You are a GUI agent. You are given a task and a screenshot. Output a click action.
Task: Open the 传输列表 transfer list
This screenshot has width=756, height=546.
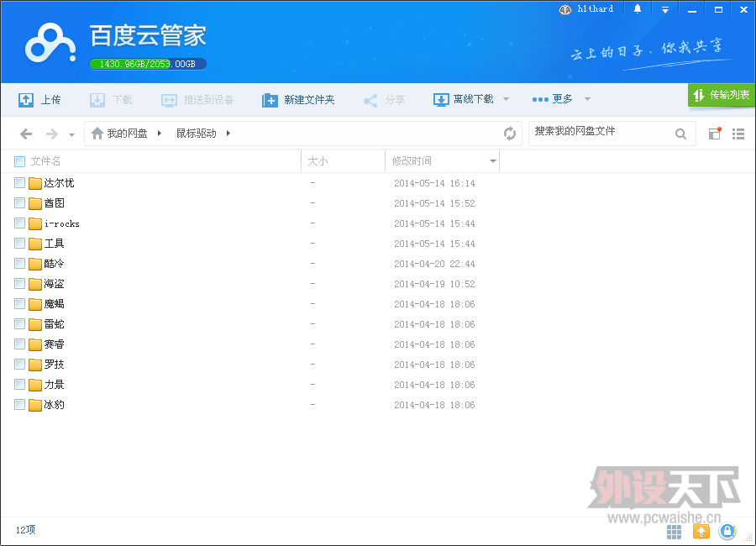(722, 95)
